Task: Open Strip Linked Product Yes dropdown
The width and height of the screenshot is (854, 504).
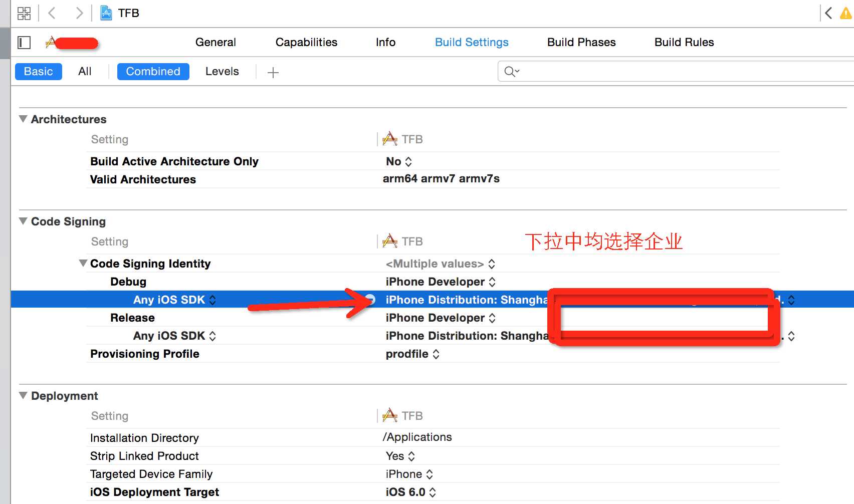Action: [400, 456]
